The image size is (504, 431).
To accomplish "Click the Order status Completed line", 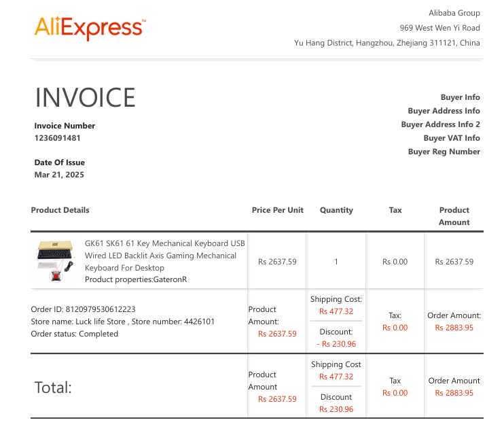I will tap(75, 334).
